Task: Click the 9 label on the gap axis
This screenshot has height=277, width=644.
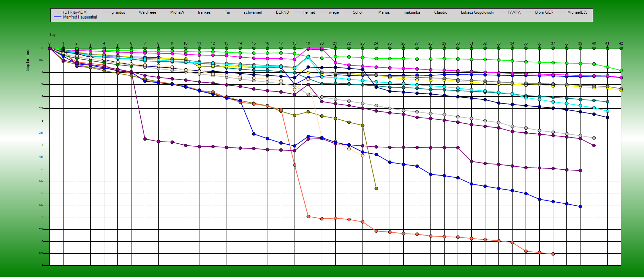Action: [42, 265]
